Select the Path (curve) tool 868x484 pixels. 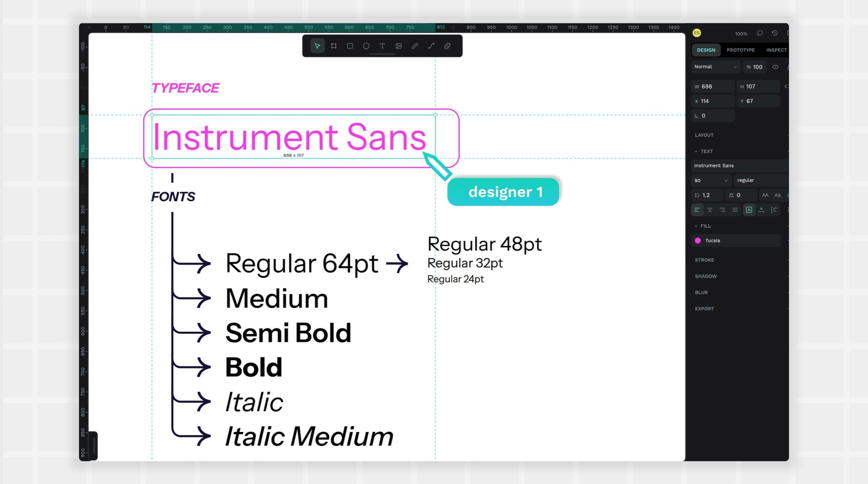coord(431,46)
